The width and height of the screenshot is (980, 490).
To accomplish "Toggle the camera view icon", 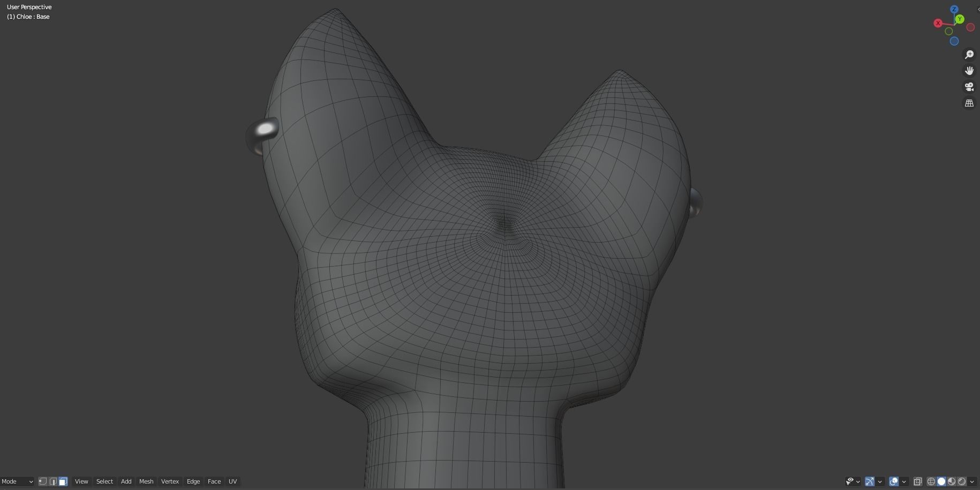I will 969,87.
